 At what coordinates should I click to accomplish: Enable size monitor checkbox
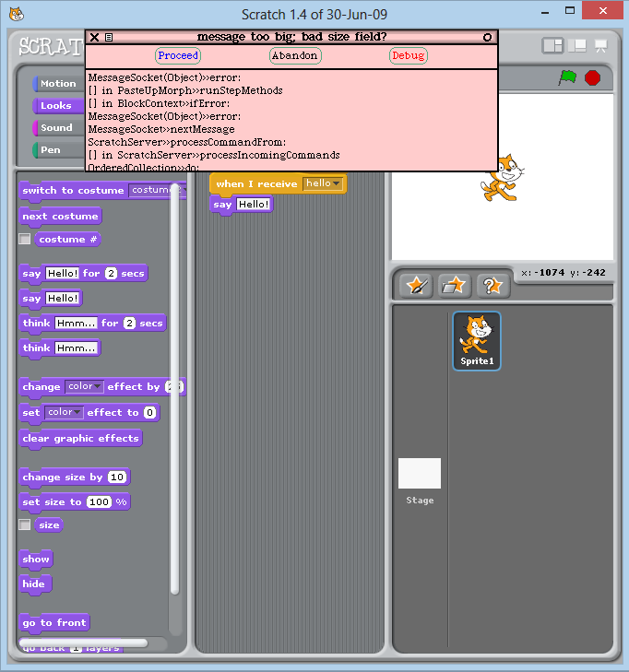24,525
